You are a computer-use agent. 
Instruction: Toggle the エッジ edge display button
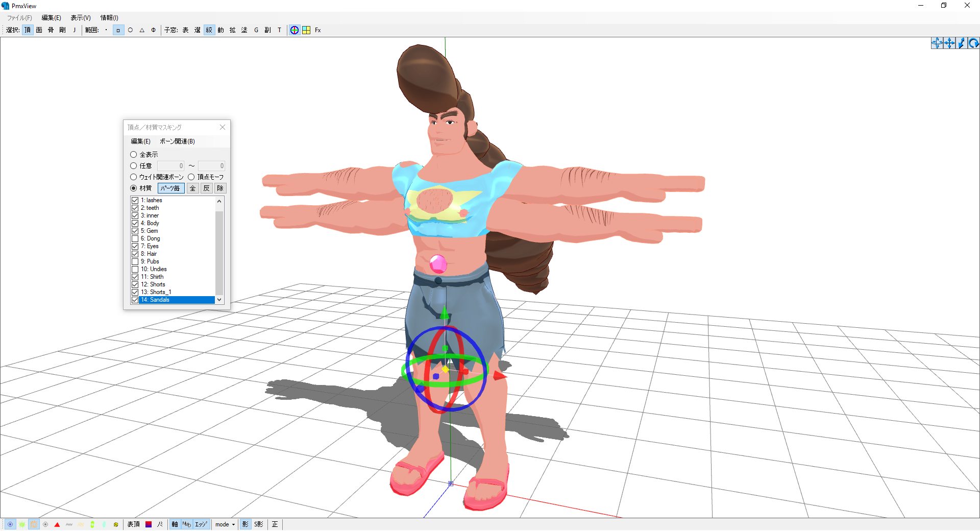pyautogui.click(x=201, y=524)
